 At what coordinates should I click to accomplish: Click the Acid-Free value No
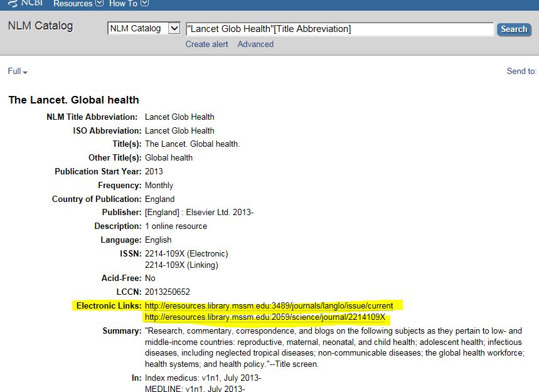click(x=150, y=278)
